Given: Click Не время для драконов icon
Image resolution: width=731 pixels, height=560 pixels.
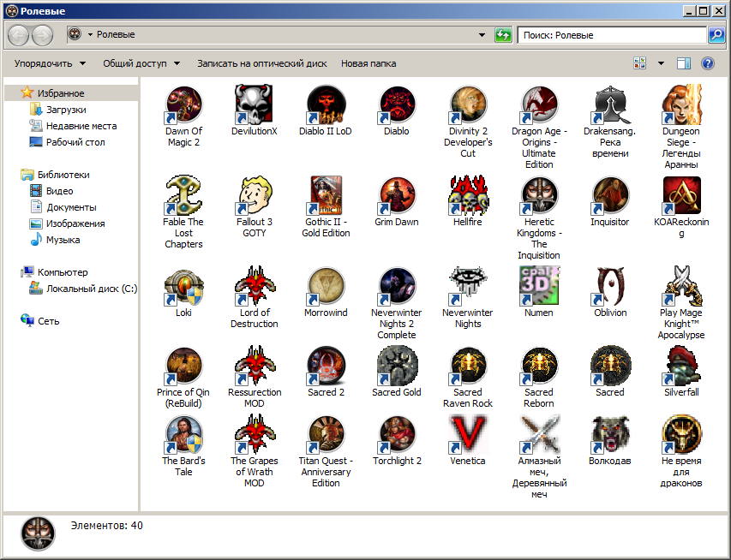Looking at the screenshot, I should (681, 434).
